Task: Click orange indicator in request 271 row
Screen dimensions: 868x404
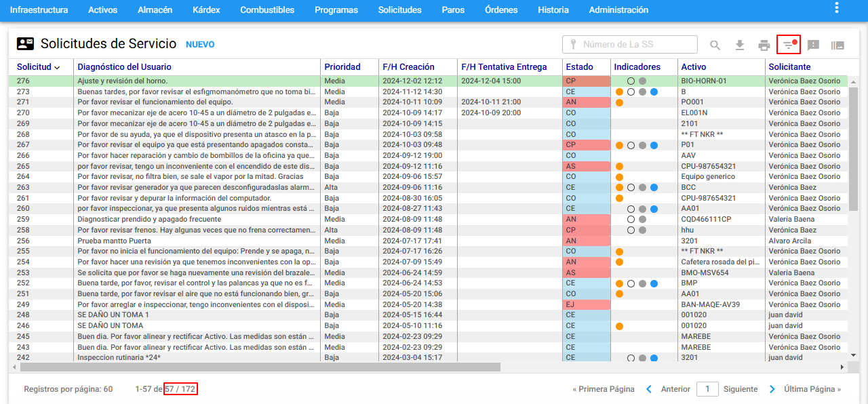Action: click(619, 102)
